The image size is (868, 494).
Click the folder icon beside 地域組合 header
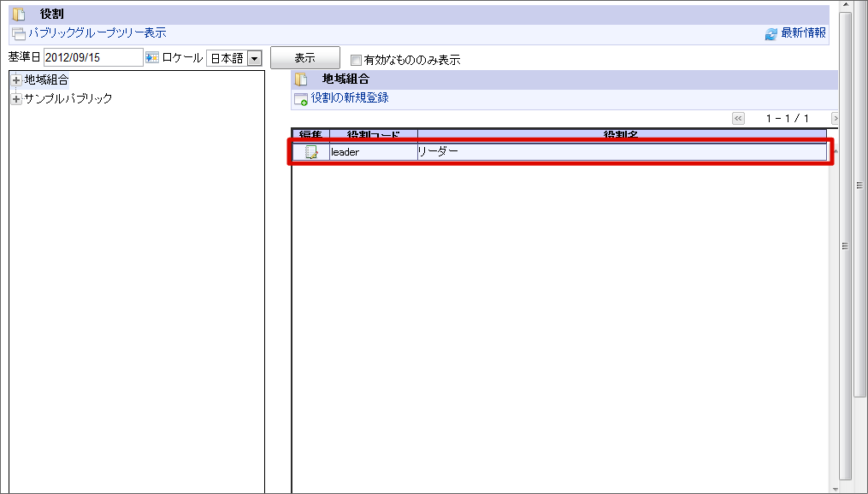point(300,79)
